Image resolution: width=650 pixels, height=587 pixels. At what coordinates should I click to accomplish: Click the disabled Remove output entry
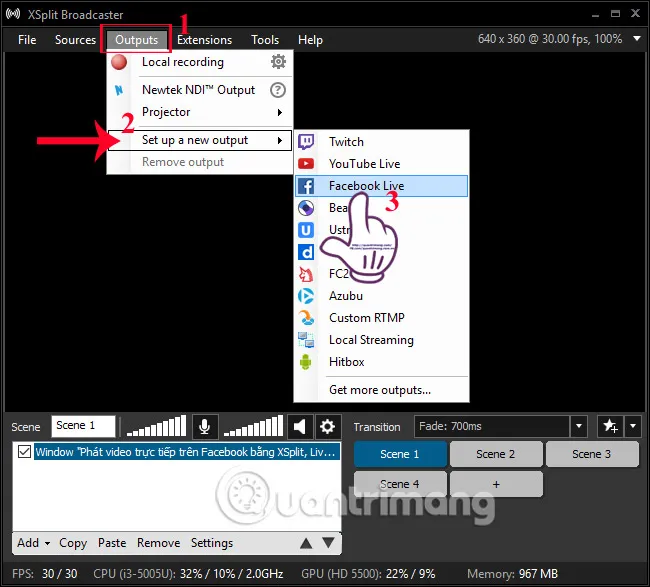tap(183, 162)
